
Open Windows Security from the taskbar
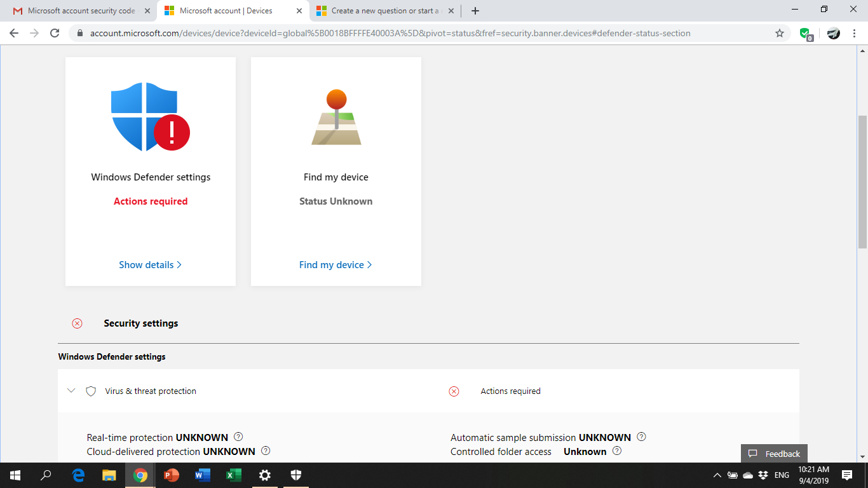coord(296,475)
